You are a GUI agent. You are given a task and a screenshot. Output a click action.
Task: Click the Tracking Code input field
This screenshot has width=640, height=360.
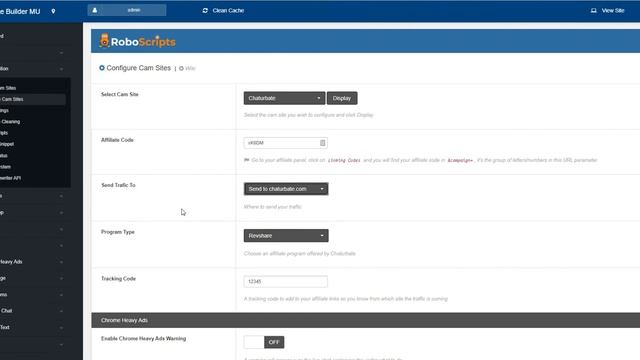(x=286, y=282)
